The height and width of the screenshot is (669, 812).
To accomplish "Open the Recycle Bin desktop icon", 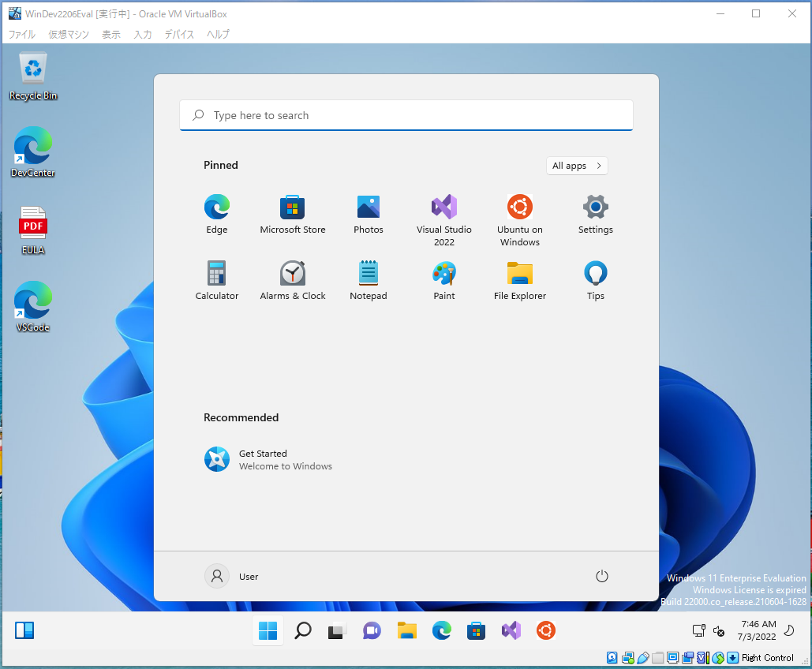I will (32, 76).
